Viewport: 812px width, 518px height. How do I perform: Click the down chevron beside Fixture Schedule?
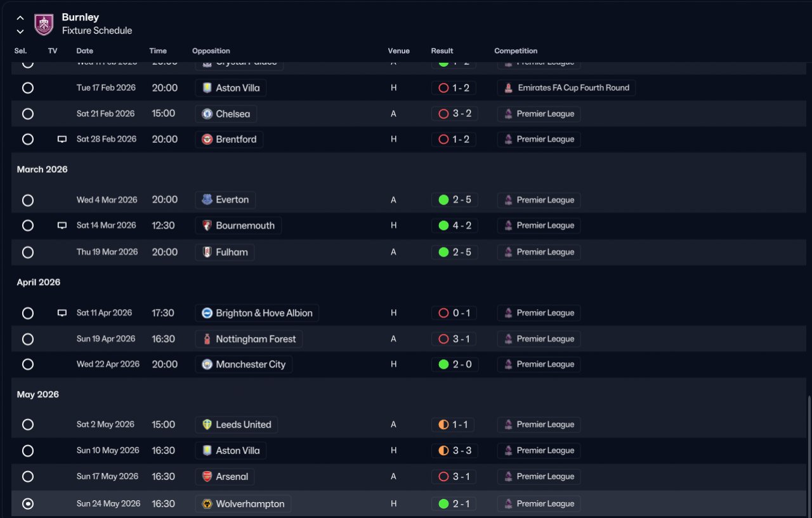coord(20,31)
